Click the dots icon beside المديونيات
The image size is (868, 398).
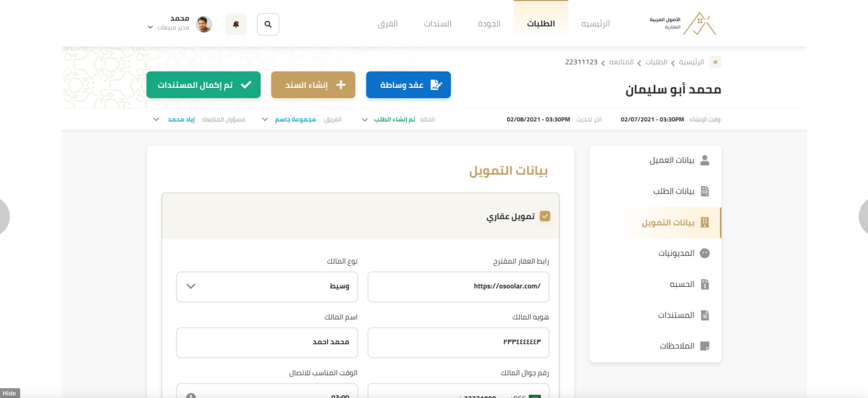pyautogui.click(x=705, y=253)
